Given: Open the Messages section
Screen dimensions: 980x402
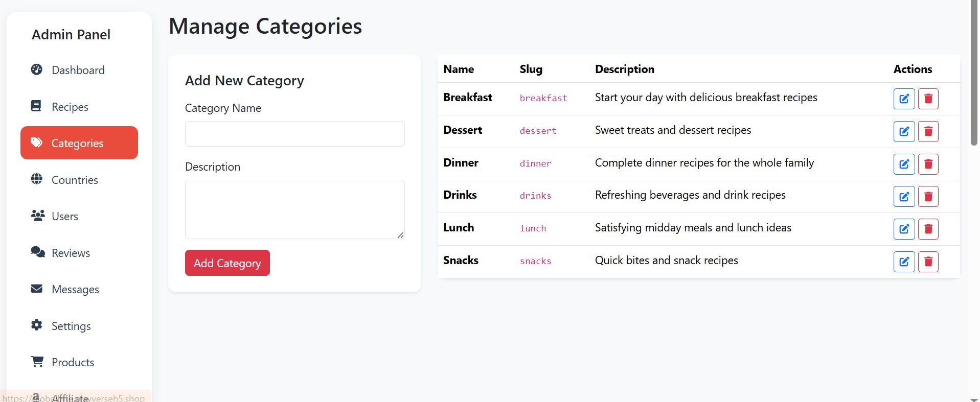Looking at the screenshot, I should click(x=75, y=289).
